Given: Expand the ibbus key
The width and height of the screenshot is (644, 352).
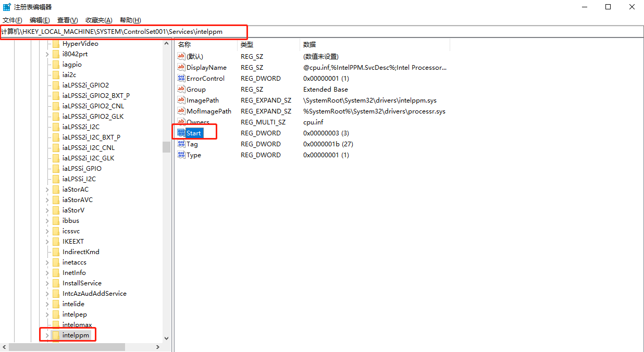Looking at the screenshot, I should 47,221.
